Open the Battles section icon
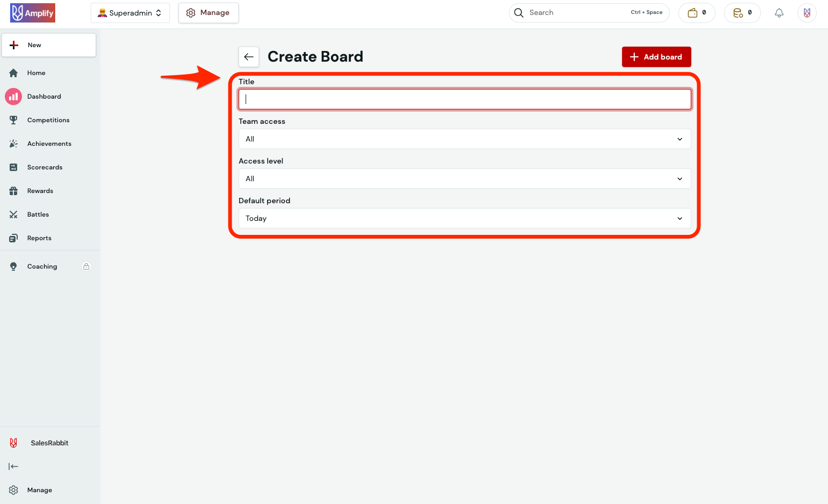Image resolution: width=828 pixels, height=504 pixels. (13, 214)
